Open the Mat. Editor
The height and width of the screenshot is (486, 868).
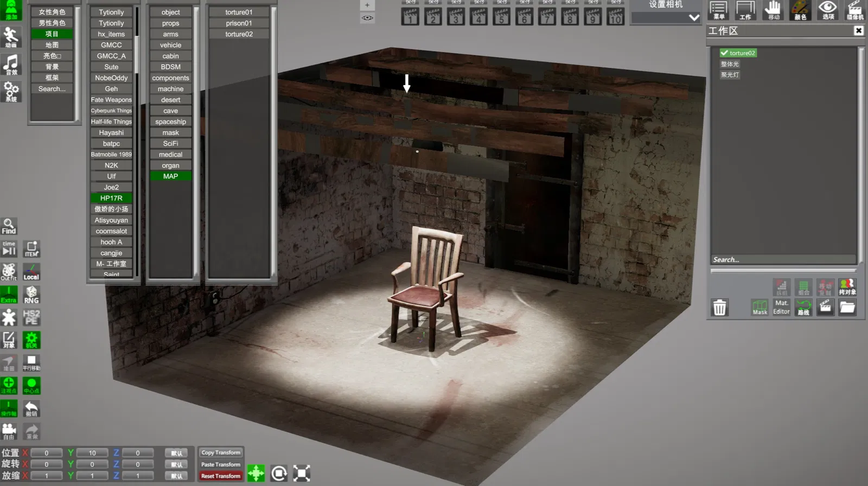click(x=781, y=308)
